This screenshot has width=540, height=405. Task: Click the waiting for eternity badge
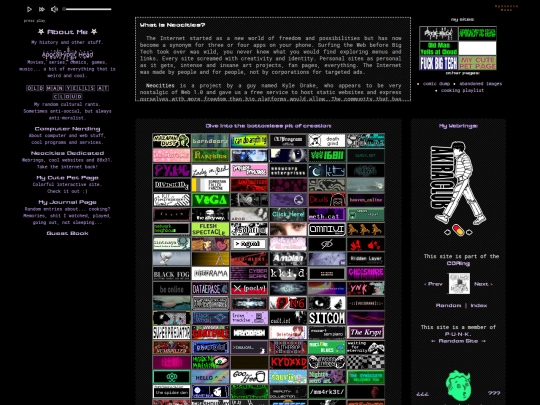(x=366, y=347)
